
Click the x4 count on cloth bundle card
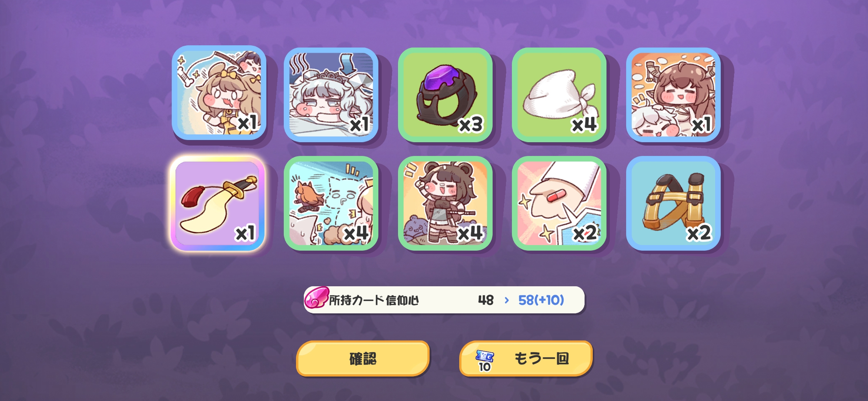(585, 124)
